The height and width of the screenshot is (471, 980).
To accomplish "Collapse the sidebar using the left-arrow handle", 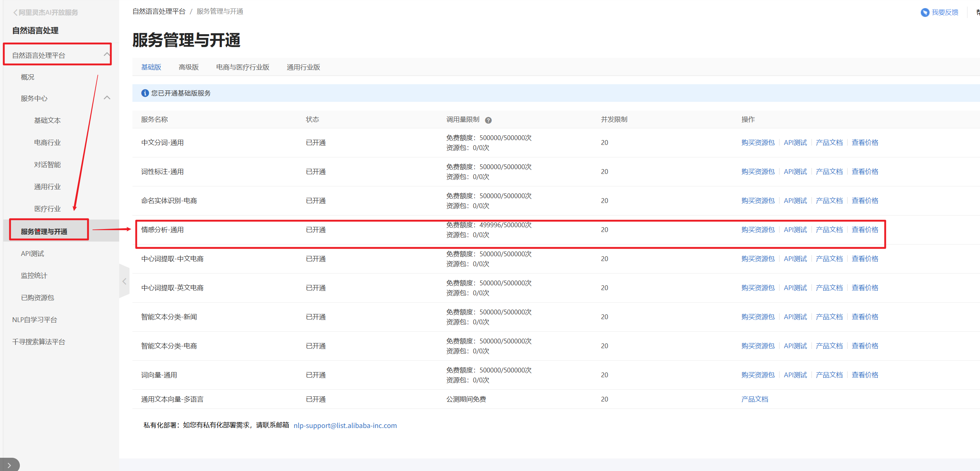I will click(x=124, y=281).
